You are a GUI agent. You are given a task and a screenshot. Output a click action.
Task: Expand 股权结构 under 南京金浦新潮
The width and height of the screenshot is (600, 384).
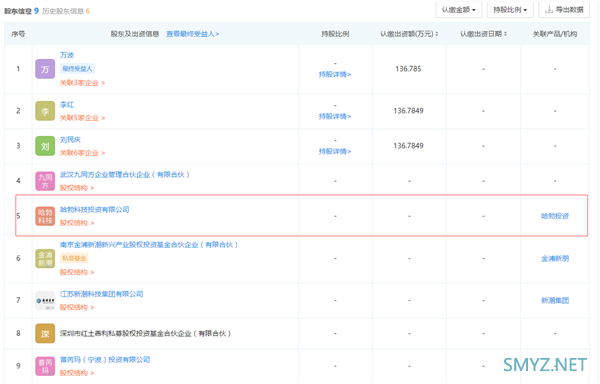click(77, 272)
